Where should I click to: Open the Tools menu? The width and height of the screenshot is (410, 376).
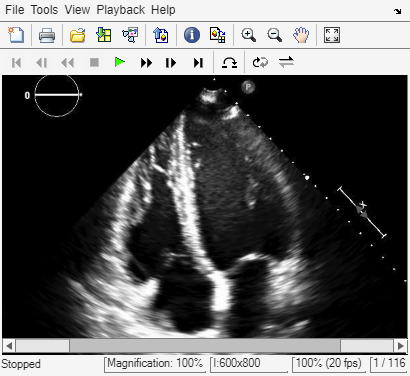pyautogui.click(x=44, y=10)
